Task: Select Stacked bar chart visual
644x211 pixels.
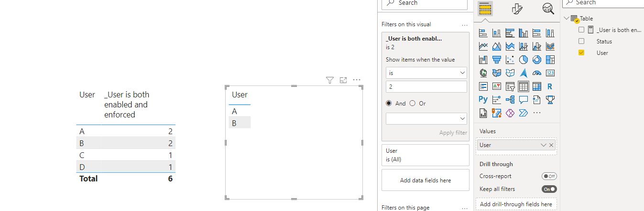Action: 483,33
